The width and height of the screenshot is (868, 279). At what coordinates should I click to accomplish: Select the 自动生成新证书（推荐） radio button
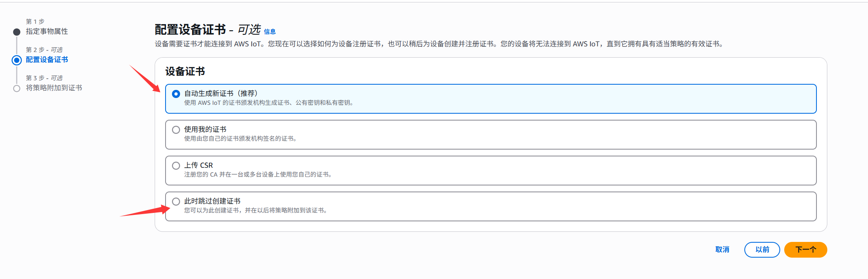click(176, 94)
